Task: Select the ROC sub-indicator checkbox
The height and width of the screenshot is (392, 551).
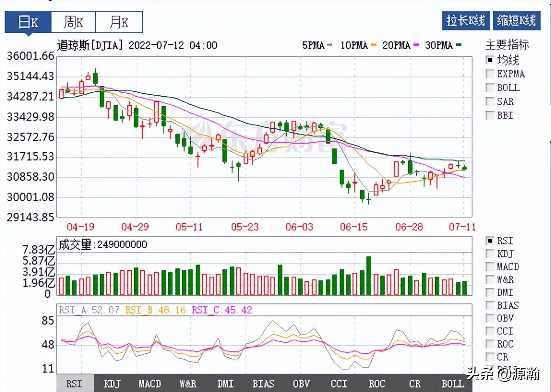Action: tap(490, 344)
